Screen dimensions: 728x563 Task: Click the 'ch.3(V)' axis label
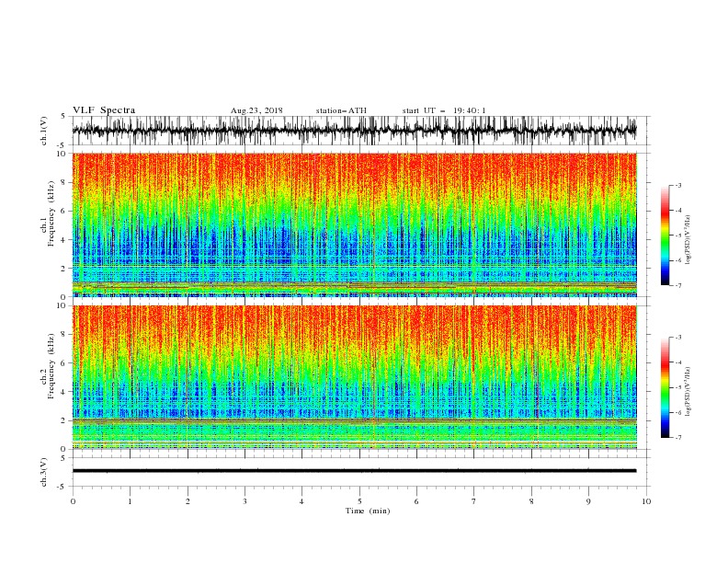44,472
